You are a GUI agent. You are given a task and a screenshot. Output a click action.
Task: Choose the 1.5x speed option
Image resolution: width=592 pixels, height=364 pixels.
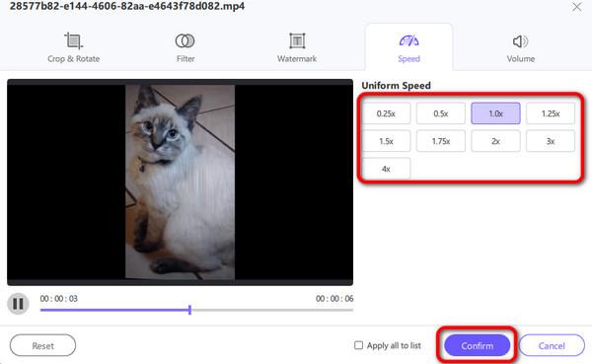386,141
